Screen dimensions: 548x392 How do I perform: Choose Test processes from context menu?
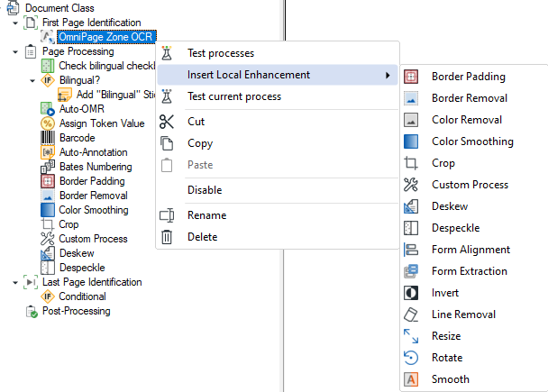coord(220,53)
